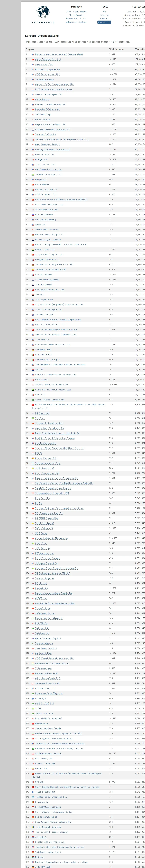Open Oracle Corporation organisation link
This screenshot has width=145, height=868.
click(x=46, y=443)
